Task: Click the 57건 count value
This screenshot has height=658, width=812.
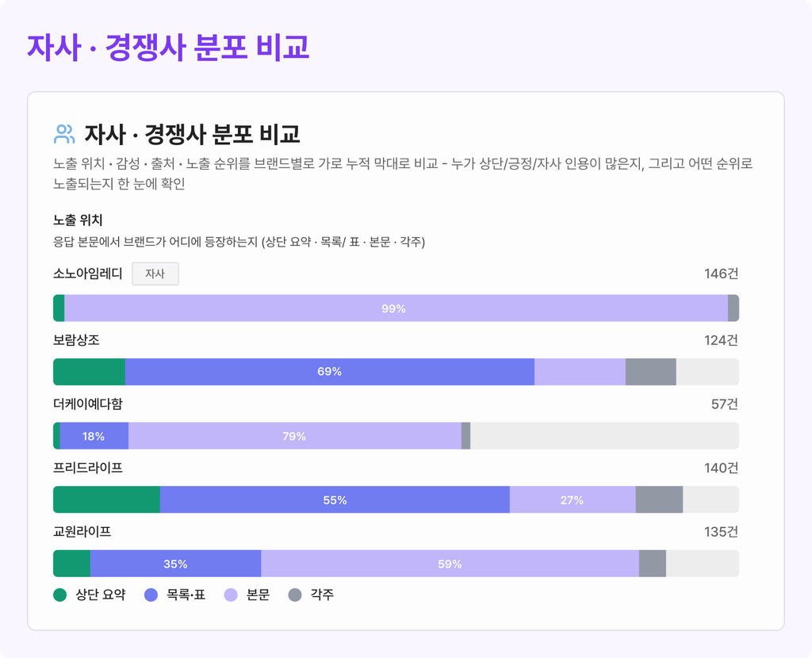Action: [x=725, y=404]
